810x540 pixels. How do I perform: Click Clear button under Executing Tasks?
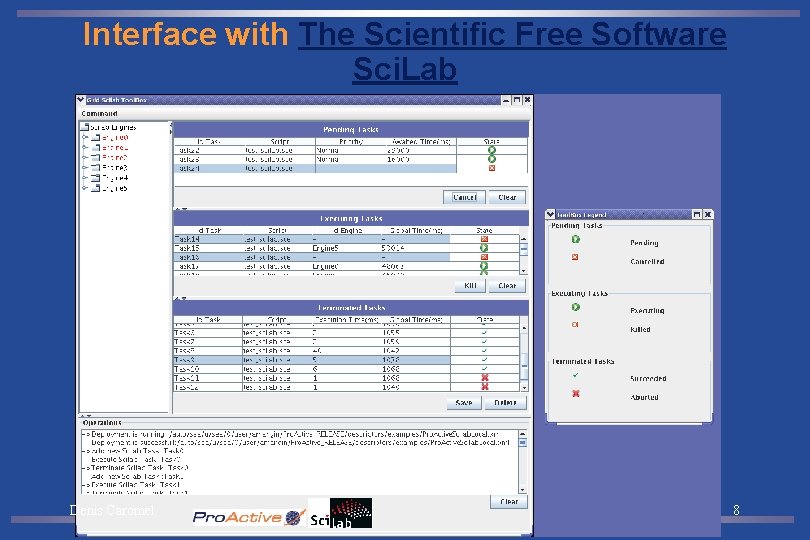pyautogui.click(x=507, y=285)
